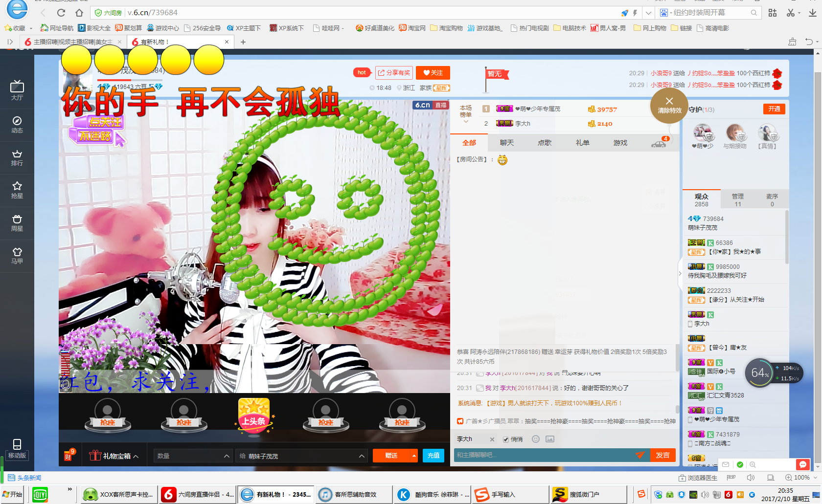Switch to the 礼单 tab
Viewport: 822px width, 504px height.
coord(582,143)
